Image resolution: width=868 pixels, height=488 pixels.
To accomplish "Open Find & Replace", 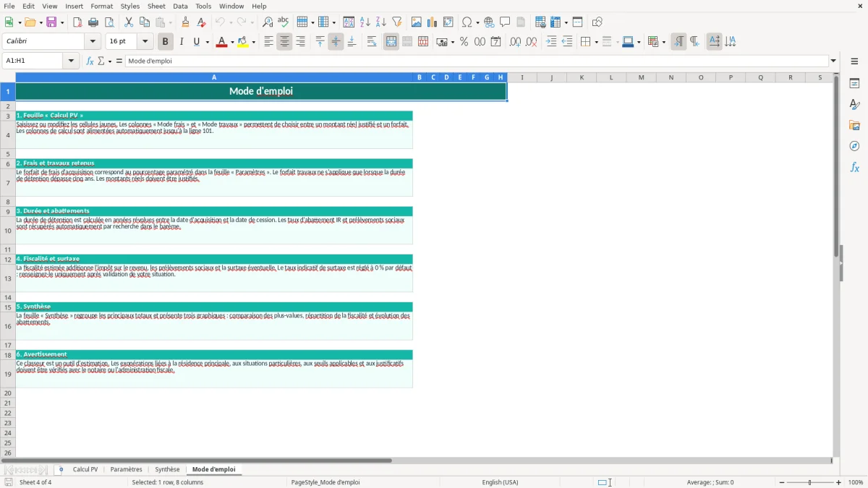I will [268, 22].
